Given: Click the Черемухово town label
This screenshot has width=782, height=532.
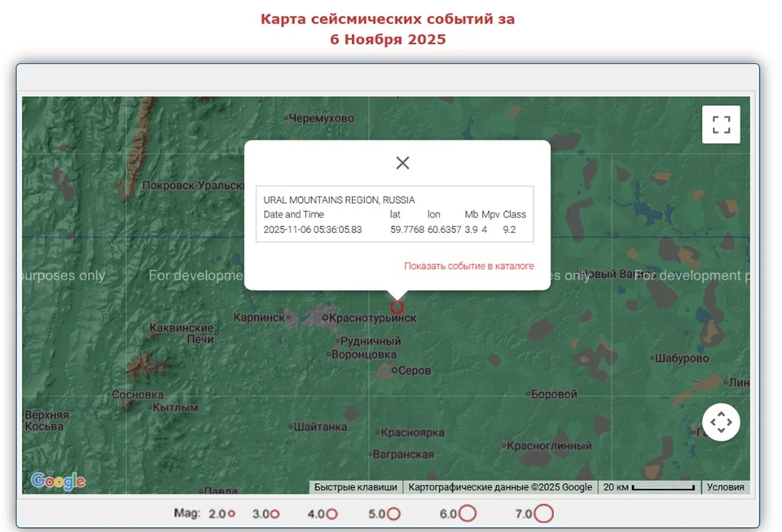Looking at the screenshot, I should pos(322,118).
